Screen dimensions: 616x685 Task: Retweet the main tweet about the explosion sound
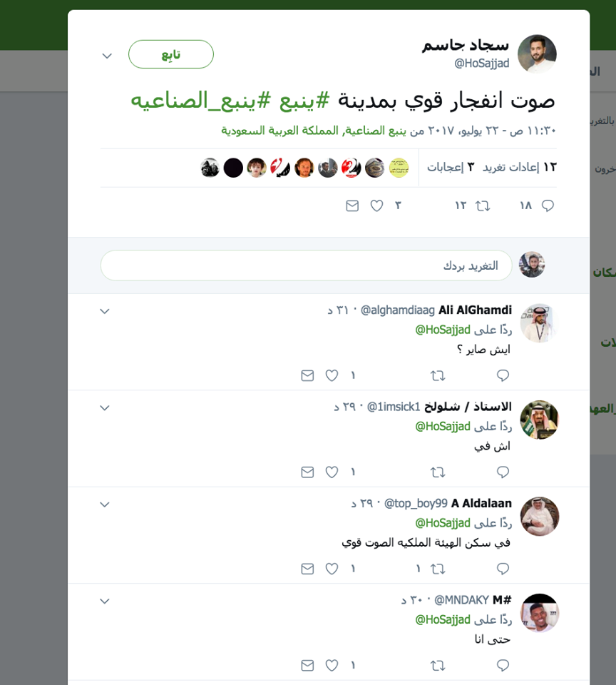pos(483,205)
